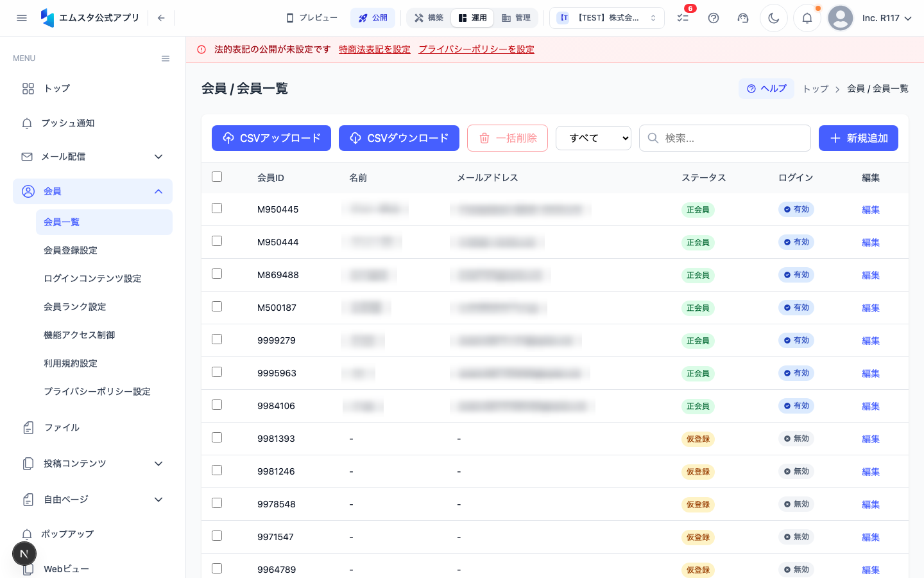Toggle dark mode with the moon icon
The width and height of the screenshot is (924, 578).
774,18
